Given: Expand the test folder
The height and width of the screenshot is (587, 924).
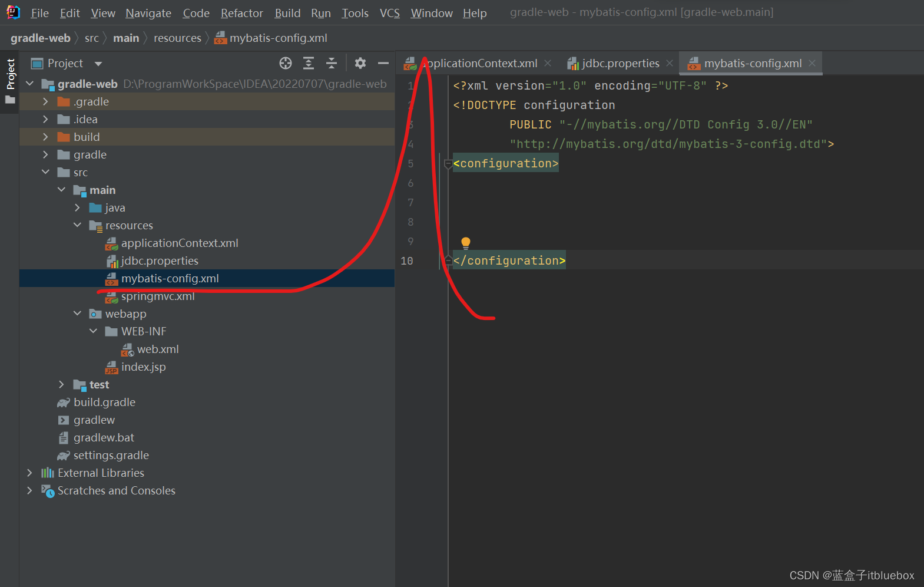Looking at the screenshot, I should click(x=61, y=384).
